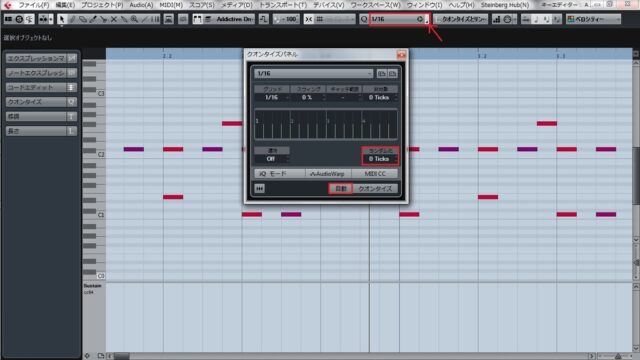Select the Time Warp tool
640x360 pixels.
point(155,19)
